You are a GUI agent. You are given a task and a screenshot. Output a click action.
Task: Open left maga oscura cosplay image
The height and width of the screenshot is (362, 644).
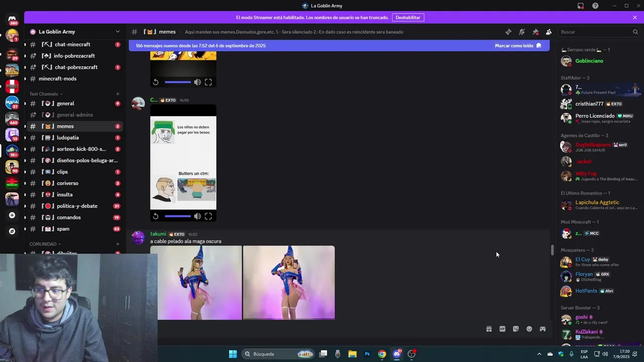tap(196, 283)
